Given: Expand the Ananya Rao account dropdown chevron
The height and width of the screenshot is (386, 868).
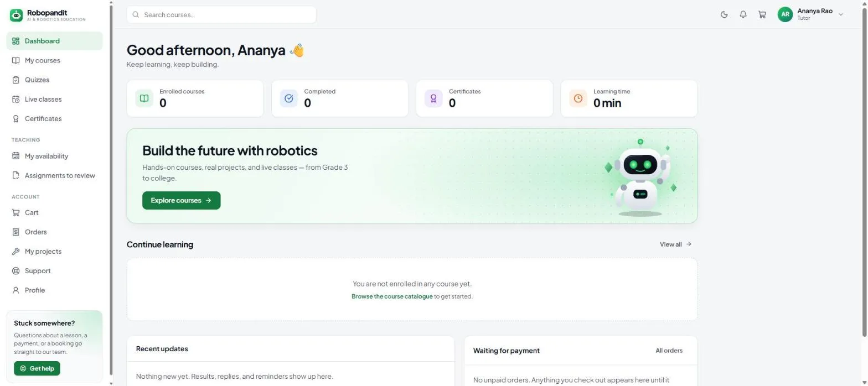Looking at the screenshot, I should tap(841, 15).
